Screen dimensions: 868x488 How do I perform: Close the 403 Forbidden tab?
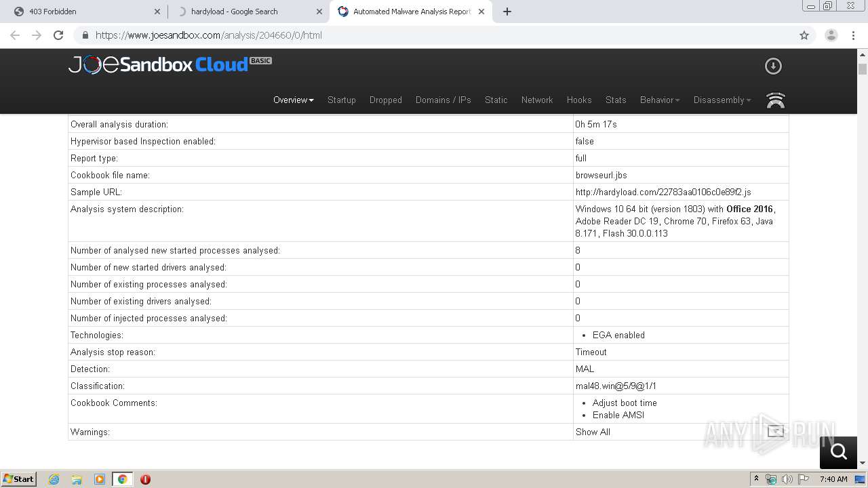157,12
